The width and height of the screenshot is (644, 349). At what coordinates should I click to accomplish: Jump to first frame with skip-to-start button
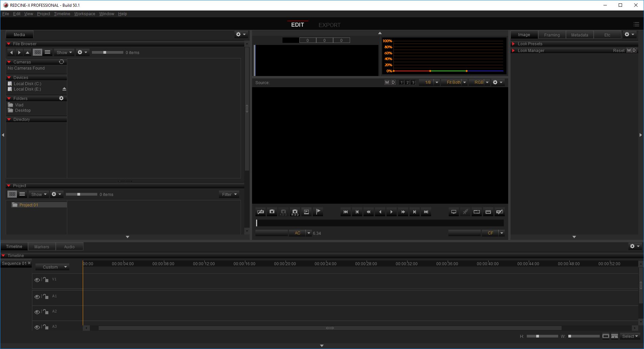346,212
